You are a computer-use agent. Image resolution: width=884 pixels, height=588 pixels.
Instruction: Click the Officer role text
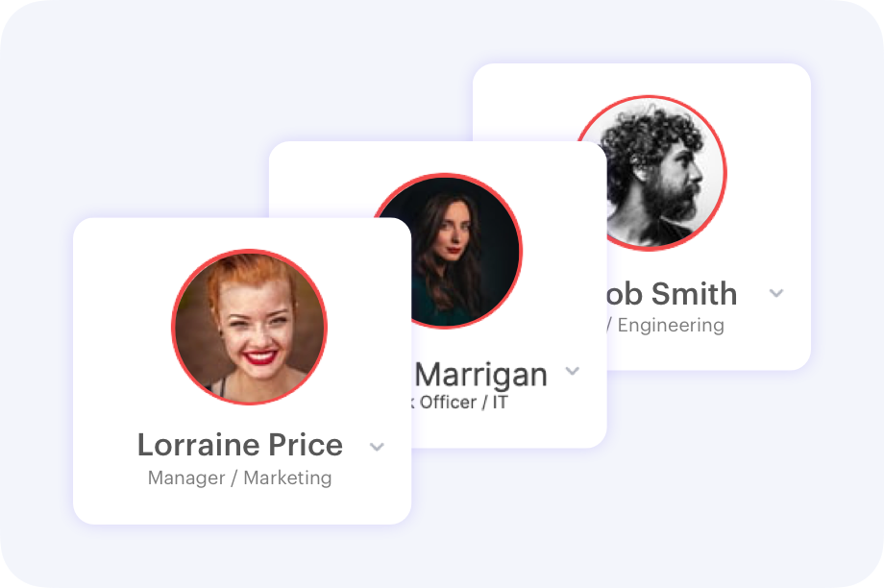click(x=448, y=402)
